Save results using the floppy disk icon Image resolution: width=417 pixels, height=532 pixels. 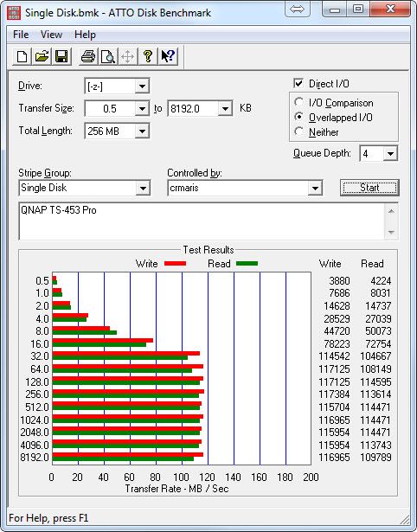[61, 56]
